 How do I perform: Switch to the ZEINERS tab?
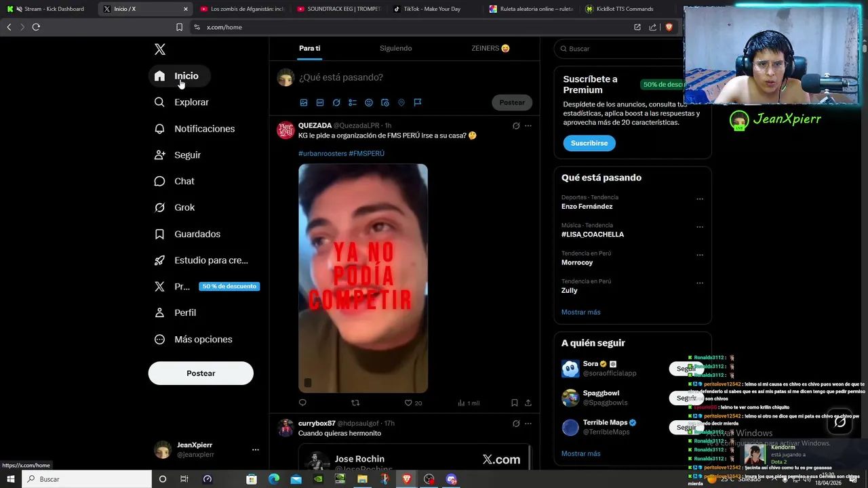pos(490,48)
